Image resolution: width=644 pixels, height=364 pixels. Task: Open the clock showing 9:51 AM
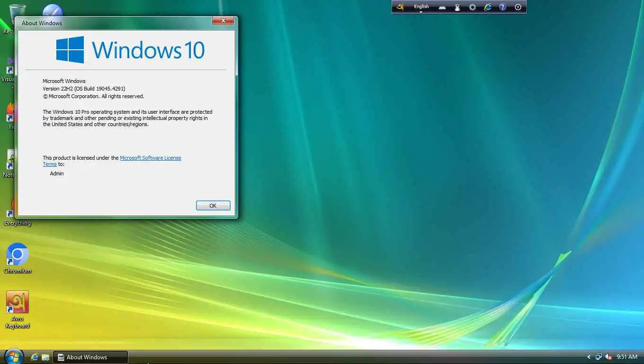tap(627, 357)
